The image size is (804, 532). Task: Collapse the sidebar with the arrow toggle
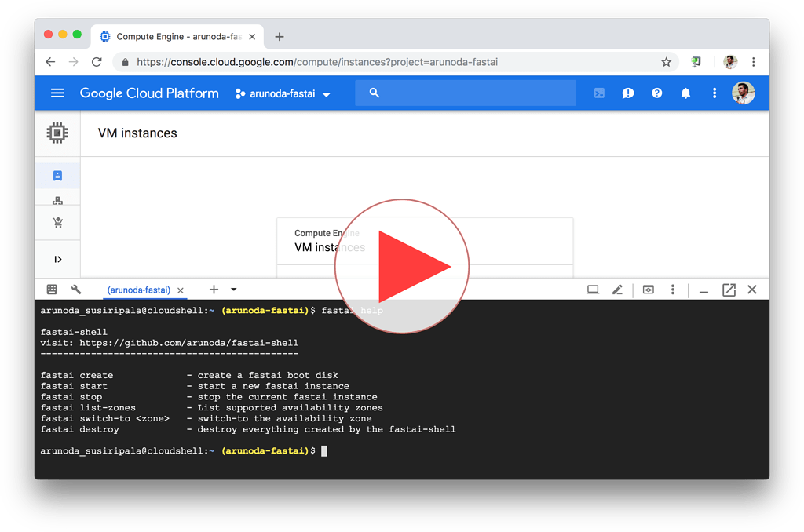(x=57, y=258)
